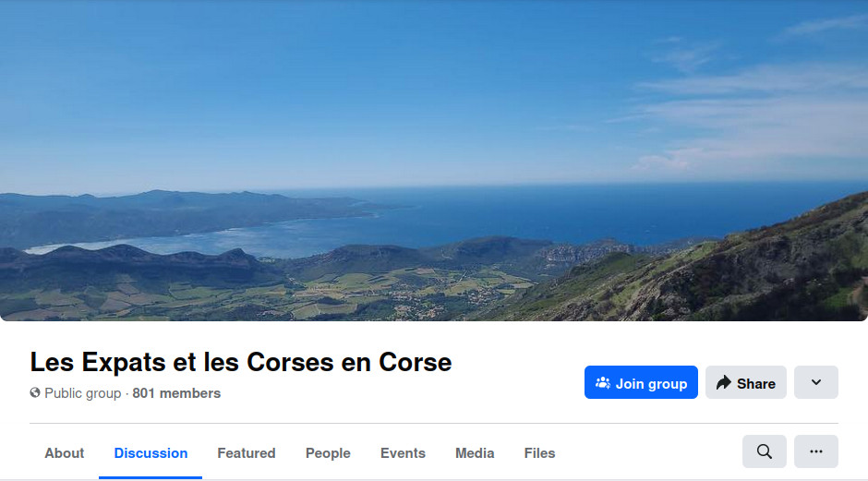The width and height of the screenshot is (868, 481).
Task: Click the 801 members link
Action: point(176,393)
